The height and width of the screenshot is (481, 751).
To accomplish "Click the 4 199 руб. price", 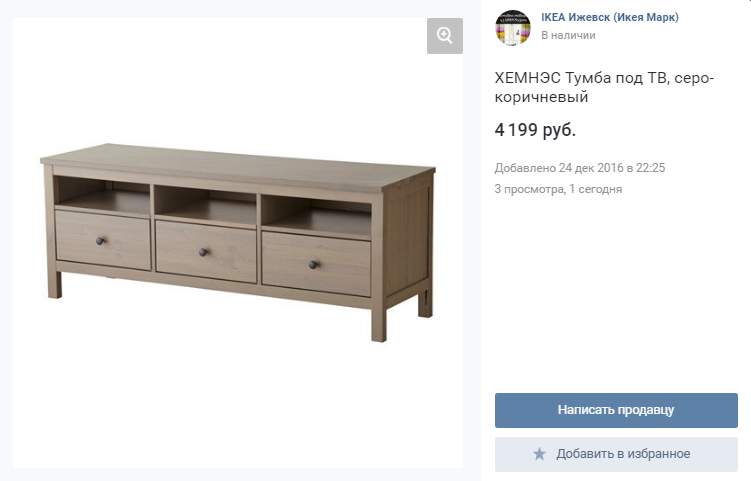I will pyautogui.click(x=535, y=130).
